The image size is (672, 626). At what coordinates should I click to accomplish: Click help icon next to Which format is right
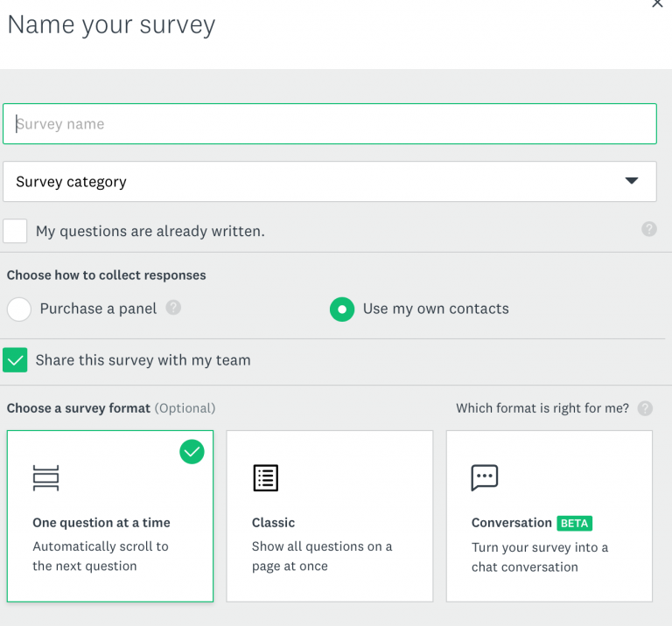645,408
